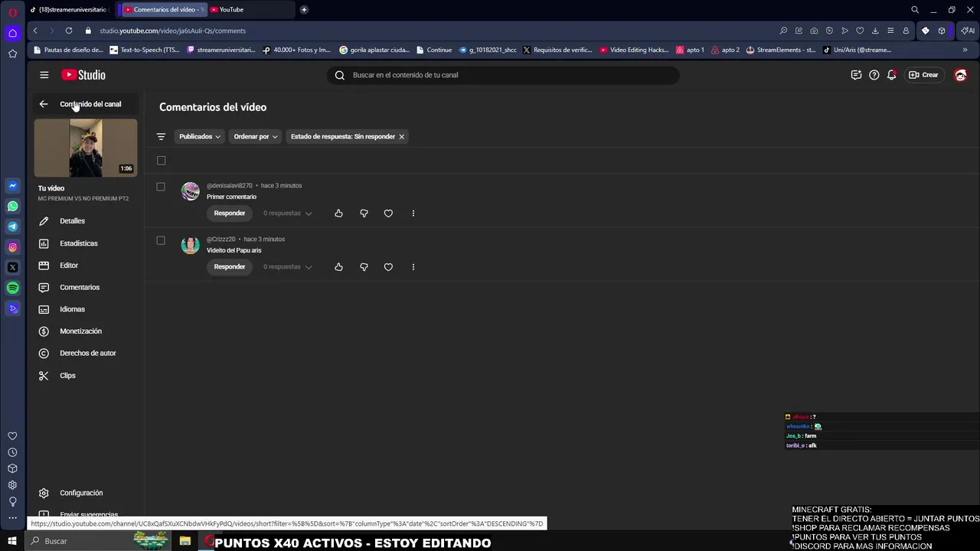
Task: Open a new browser tab
Action: pyautogui.click(x=304, y=10)
